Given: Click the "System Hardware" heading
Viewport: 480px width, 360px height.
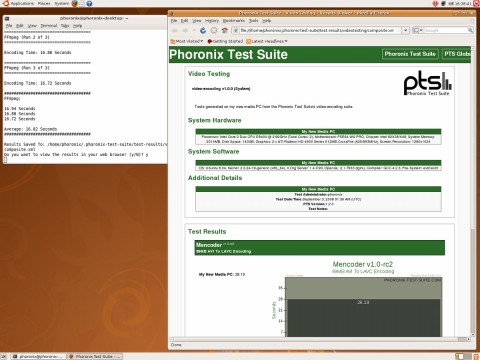Looking at the screenshot, I should point(214,120).
